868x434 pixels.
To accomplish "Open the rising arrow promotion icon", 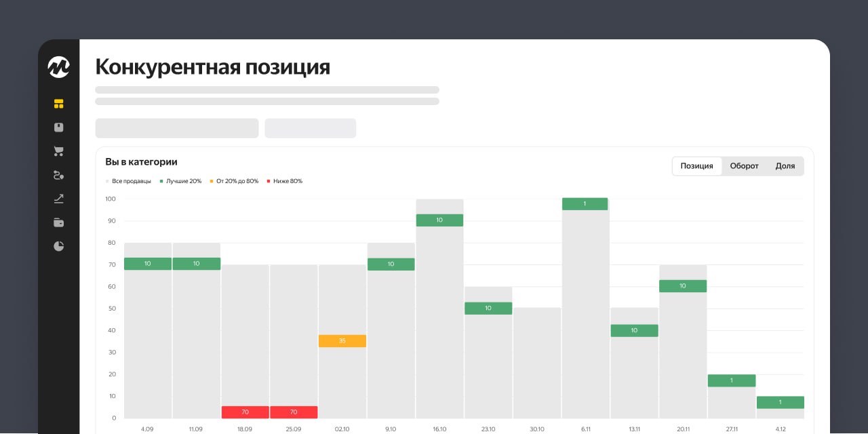I will 59,199.
